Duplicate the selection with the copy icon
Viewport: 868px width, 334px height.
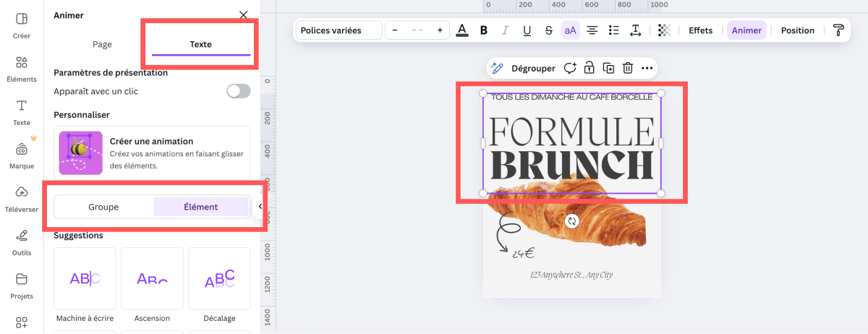point(609,68)
